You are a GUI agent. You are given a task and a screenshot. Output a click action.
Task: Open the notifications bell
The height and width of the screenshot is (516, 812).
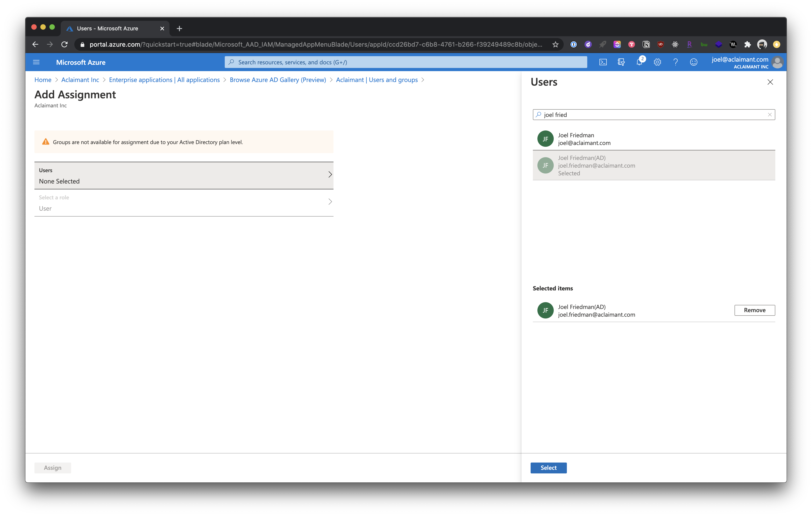point(639,62)
